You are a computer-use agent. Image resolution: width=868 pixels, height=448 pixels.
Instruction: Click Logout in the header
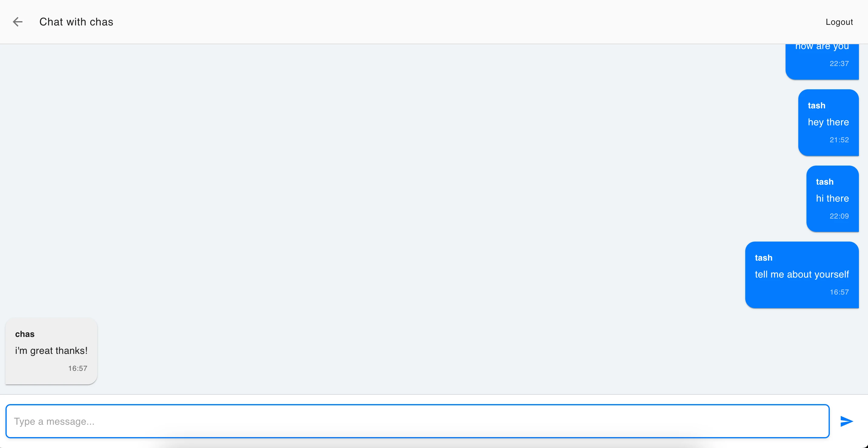pos(839,22)
